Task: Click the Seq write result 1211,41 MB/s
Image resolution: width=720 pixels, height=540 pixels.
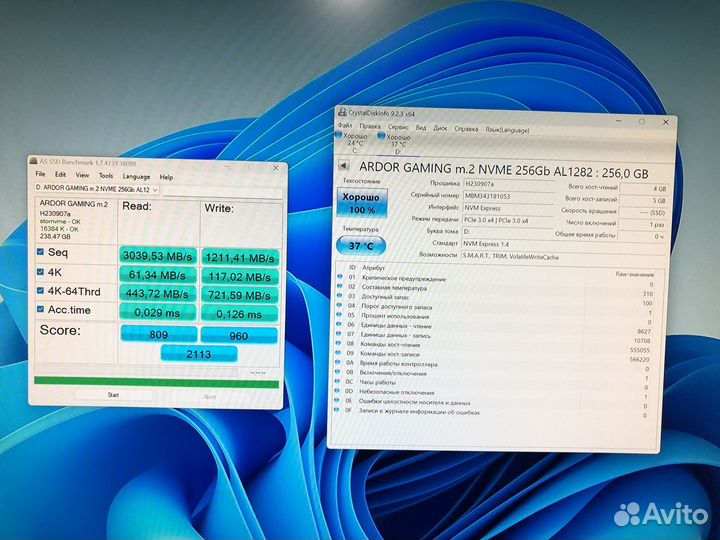Action: click(x=240, y=258)
